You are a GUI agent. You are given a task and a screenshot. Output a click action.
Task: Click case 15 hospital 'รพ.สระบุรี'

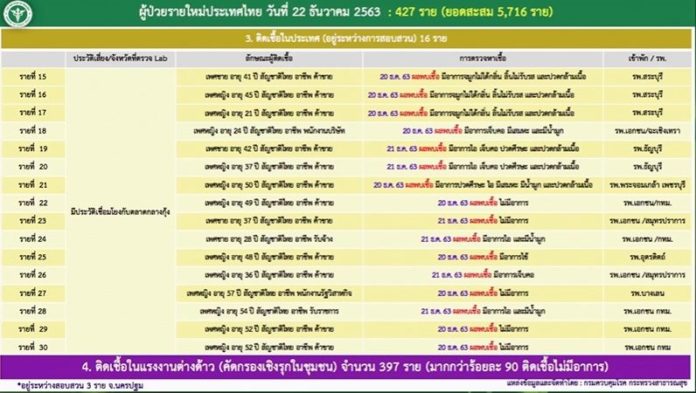tap(647, 76)
